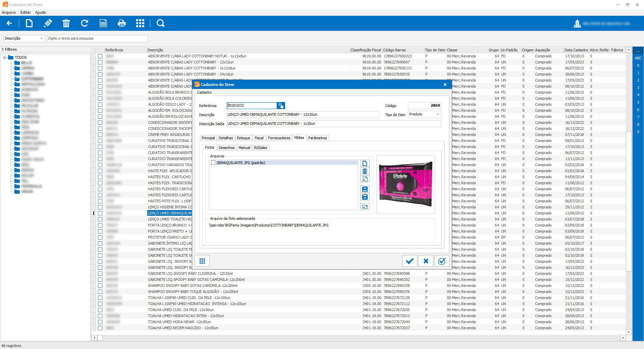
Task: Create a new item from the toolbar
Action: 29,23
